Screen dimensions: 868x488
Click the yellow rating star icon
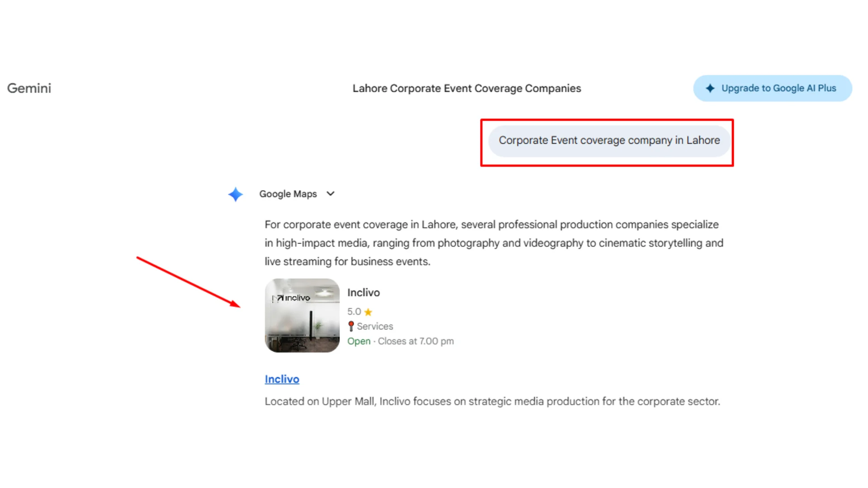pyautogui.click(x=368, y=312)
